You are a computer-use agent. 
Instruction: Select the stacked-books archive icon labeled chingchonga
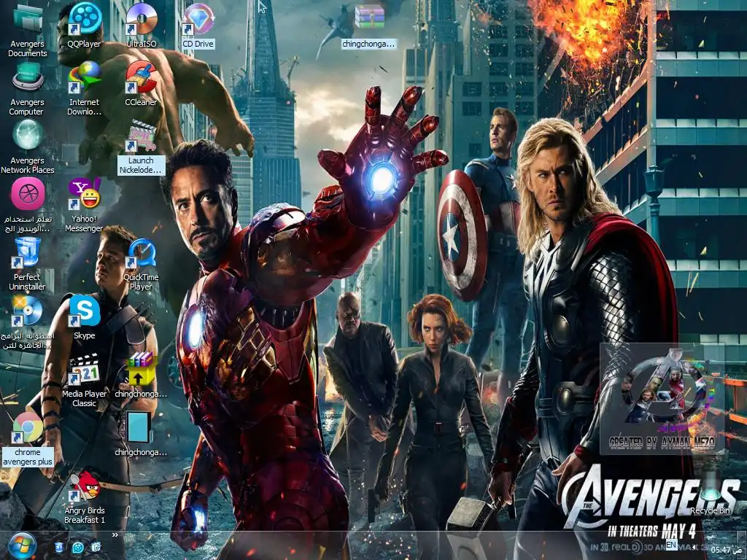pyautogui.click(x=368, y=26)
